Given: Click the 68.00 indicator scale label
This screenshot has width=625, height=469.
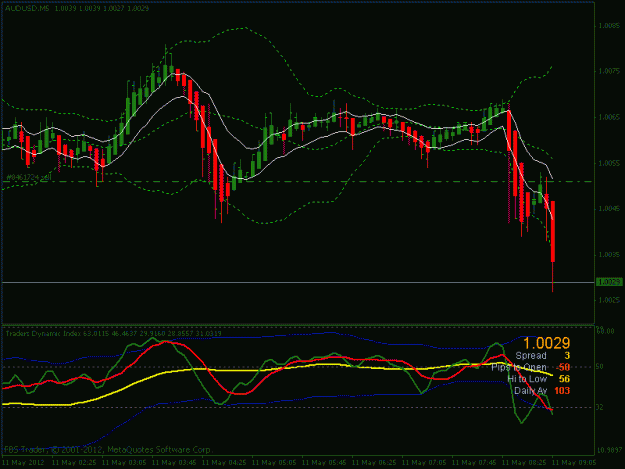Looking at the screenshot, I should pos(605,331).
